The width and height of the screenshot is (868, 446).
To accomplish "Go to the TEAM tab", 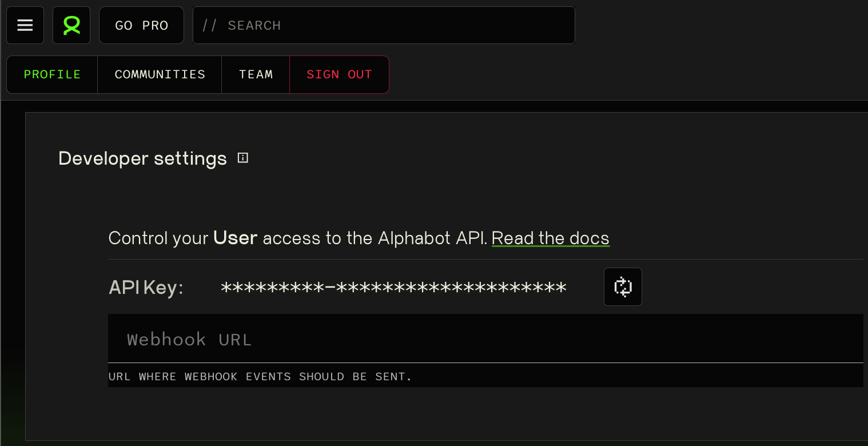I will tap(256, 74).
